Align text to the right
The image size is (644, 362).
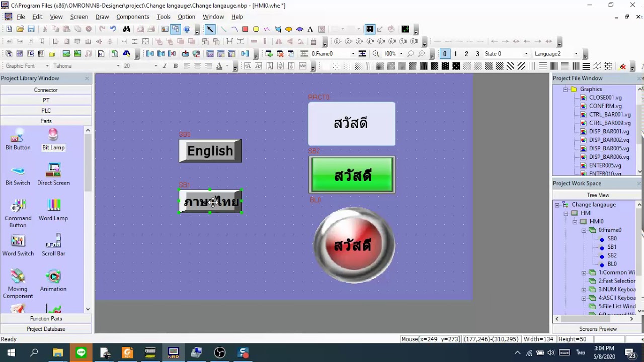[208, 66]
